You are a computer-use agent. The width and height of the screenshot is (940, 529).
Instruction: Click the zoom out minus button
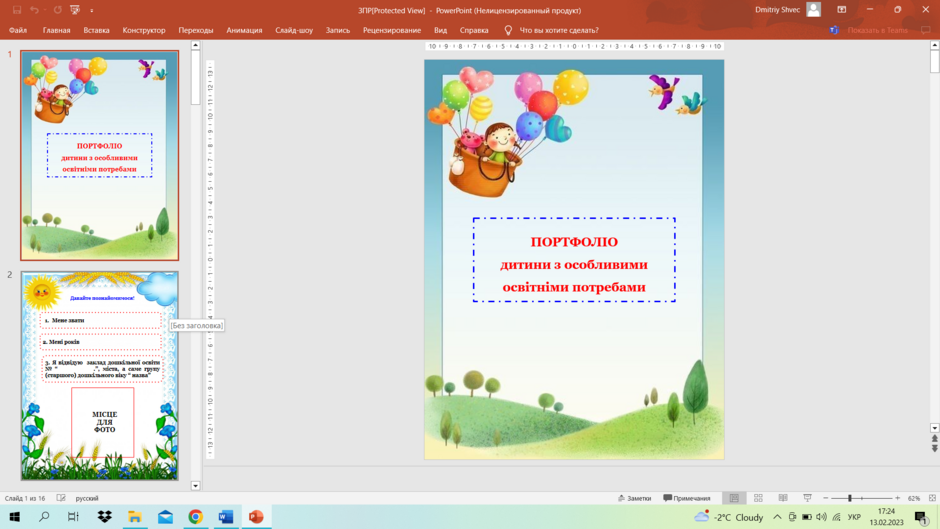(x=825, y=498)
